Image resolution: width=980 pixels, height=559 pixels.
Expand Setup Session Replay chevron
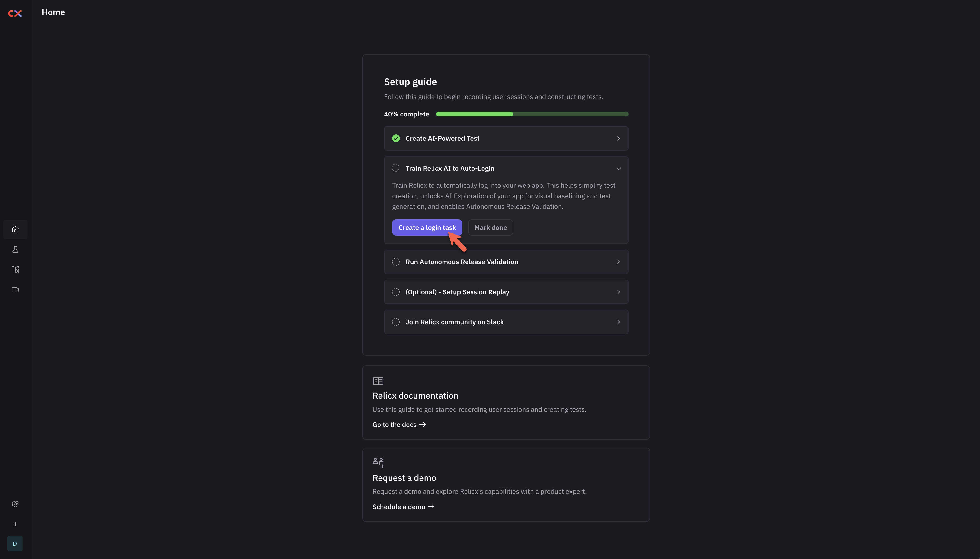click(618, 292)
